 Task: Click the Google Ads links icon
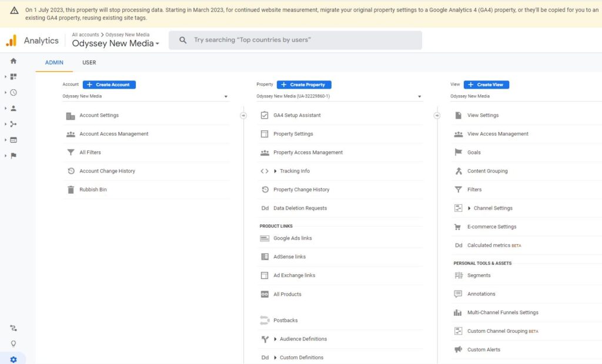(265, 238)
